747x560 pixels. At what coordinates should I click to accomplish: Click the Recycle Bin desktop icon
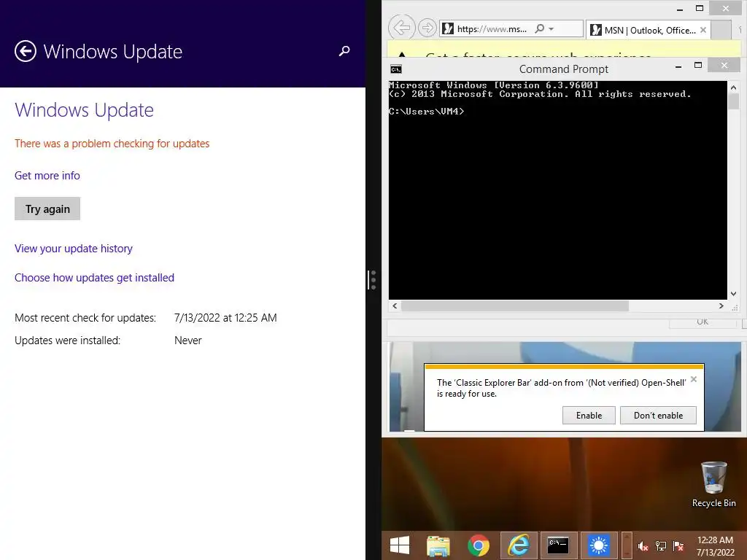(713, 484)
